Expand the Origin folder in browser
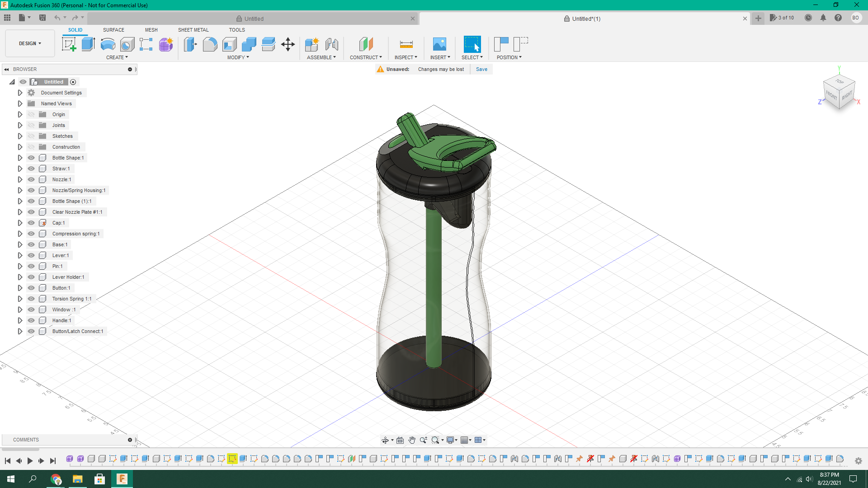The width and height of the screenshot is (868, 488). (19, 114)
